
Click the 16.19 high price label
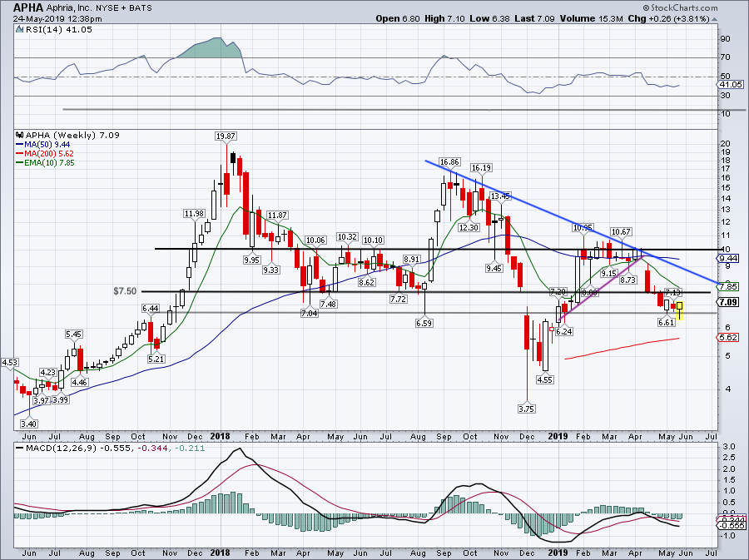point(481,167)
